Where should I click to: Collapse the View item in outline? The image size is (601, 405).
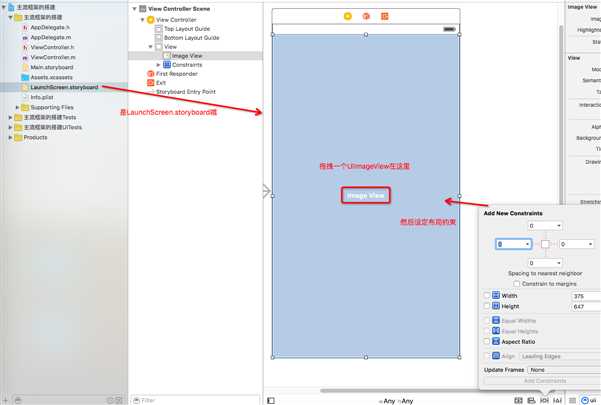[151, 47]
